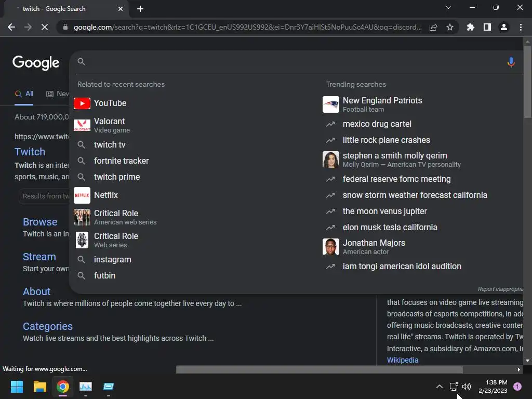Follow the Wikipedia link

click(x=403, y=360)
